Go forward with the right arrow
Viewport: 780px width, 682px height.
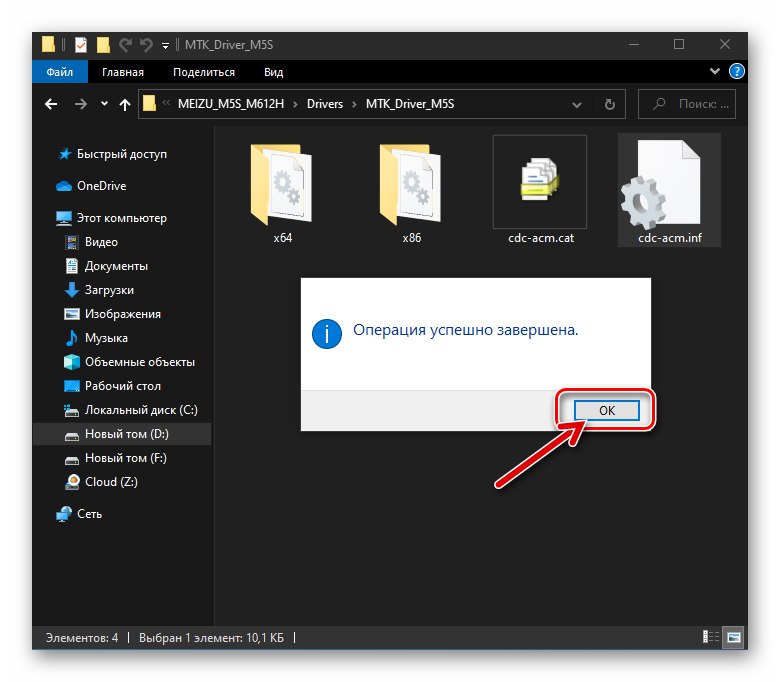(x=81, y=104)
